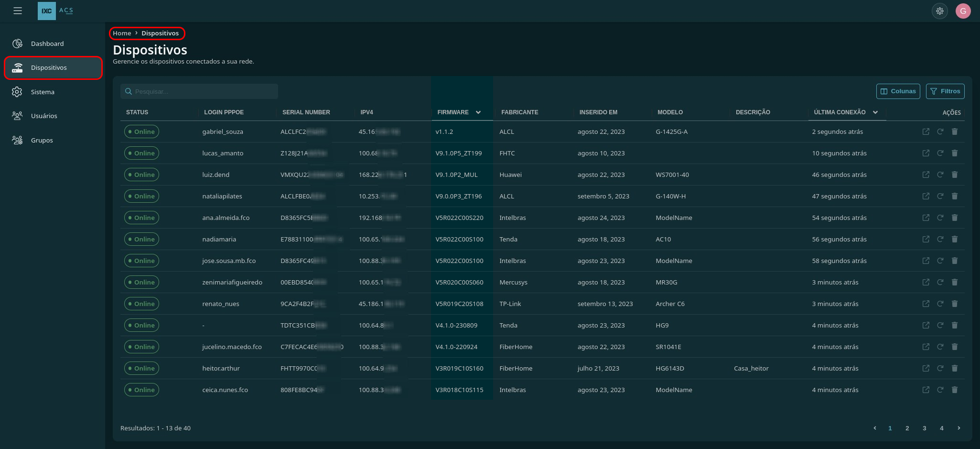980x449 pixels.
Task: Delete device lucas_amanto
Action: pos(955,153)
